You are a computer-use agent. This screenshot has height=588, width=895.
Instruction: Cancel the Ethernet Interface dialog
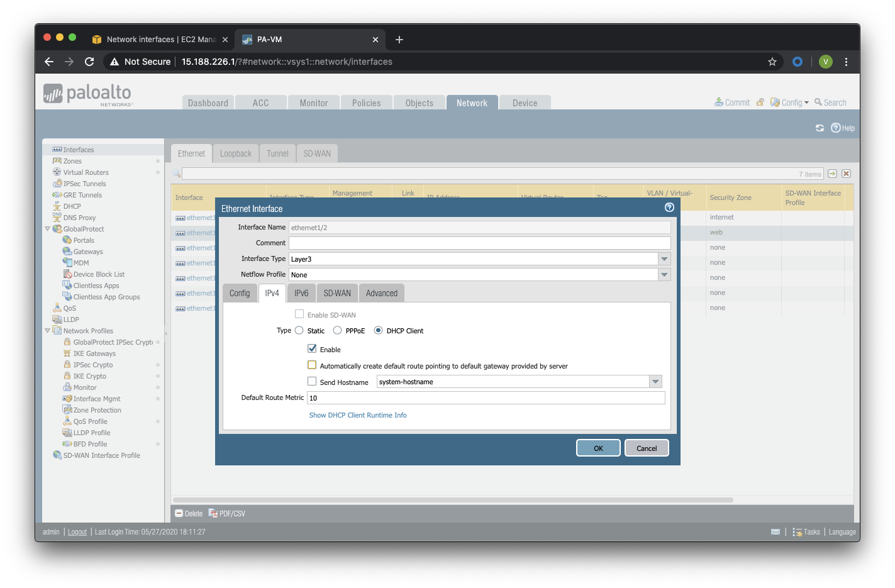[x=647, y=448]
